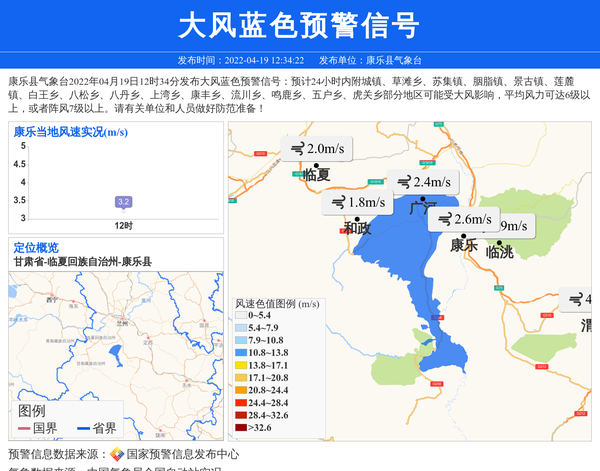600x471 pixels.
Task: Click the 0~5.4 legend swatch
Action: coord(240,316)
